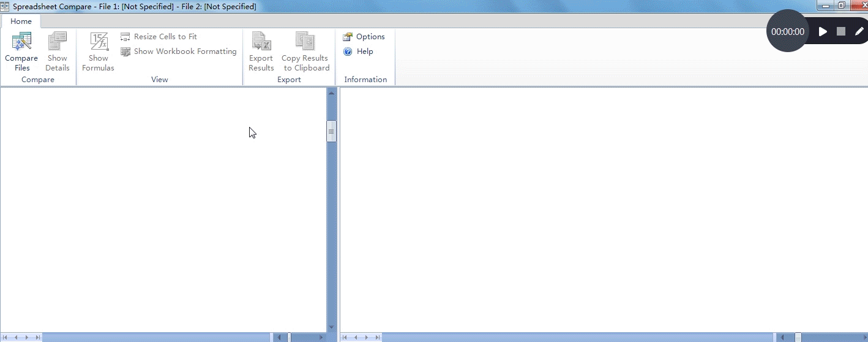Screen dimensions: 868x342
Task: Click the pencil annotate icon on recorder
Action: [x=859, y=31]
